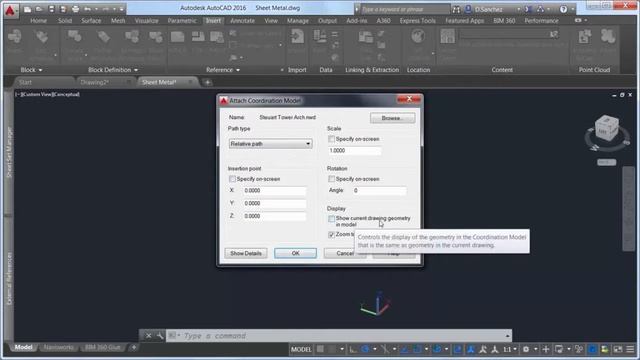Click the Scale value 1.0000 field
640x360 pixels.
pyautogui.click(x=355, y=151)
